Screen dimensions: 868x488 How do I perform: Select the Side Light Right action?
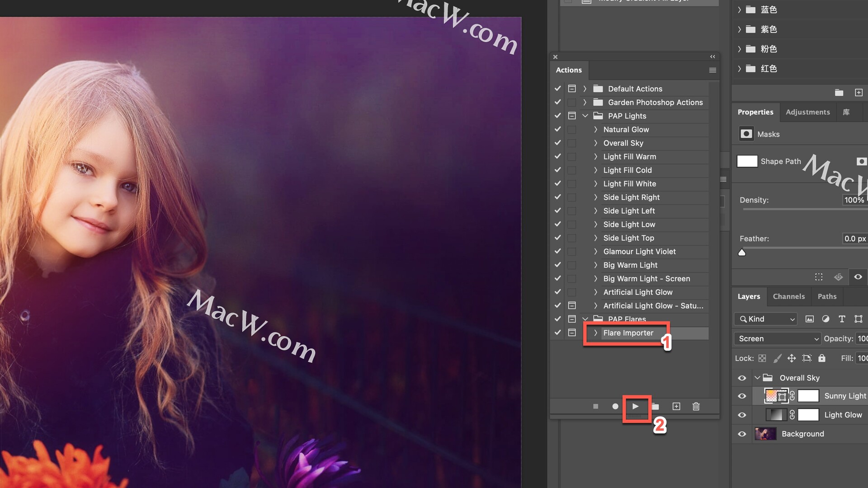click(632, 197)
